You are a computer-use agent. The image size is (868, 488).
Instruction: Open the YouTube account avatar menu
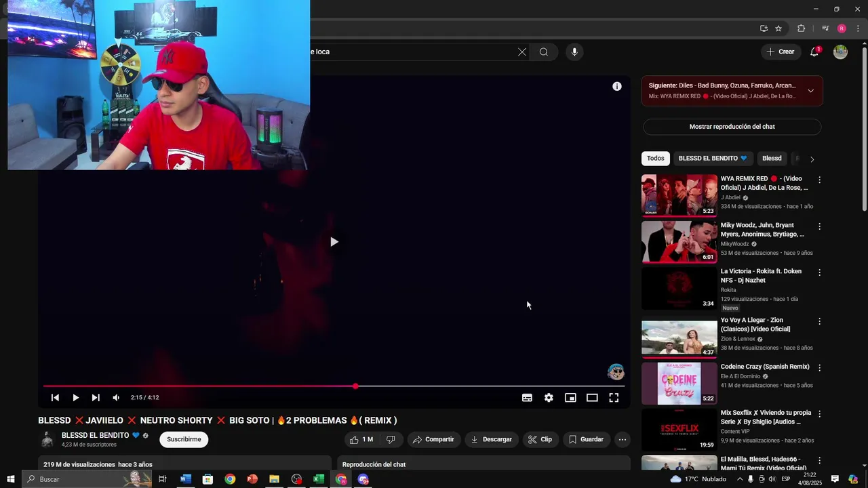(x=840, y=52)
